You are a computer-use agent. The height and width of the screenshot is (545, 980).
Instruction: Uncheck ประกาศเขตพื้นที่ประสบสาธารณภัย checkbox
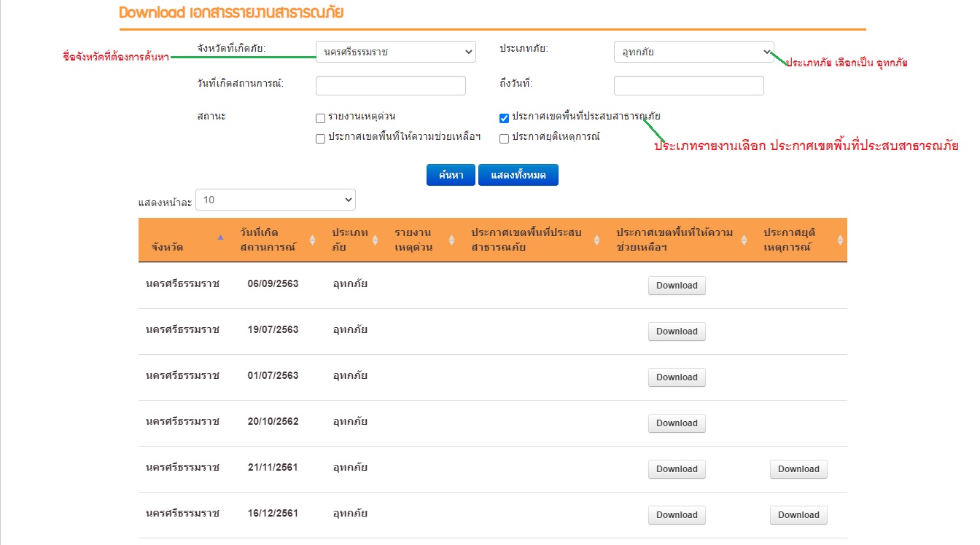point(504,118)
